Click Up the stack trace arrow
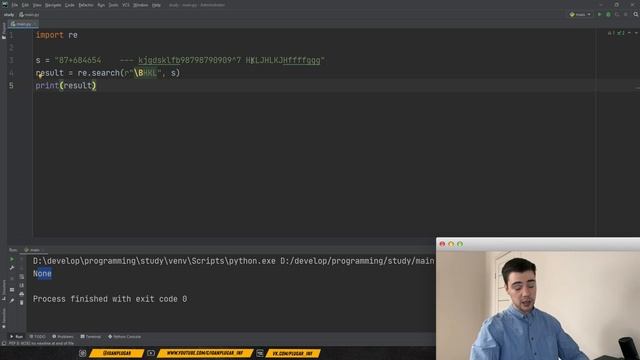Image resolution: width=640 pixels, height=360 pixels. click(x=22, y=259)
